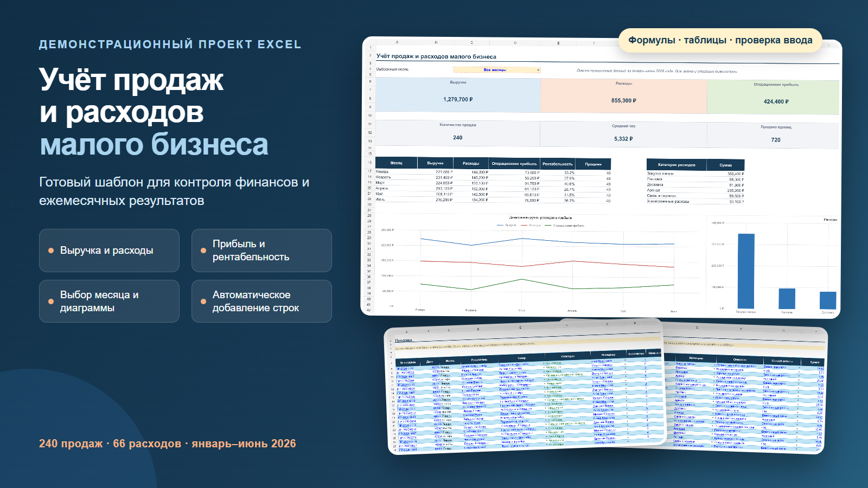The width and height of the screenshot is (868, 488).
Task: Select the average check '5,332 ₽' cell
Action: [624, 139]
